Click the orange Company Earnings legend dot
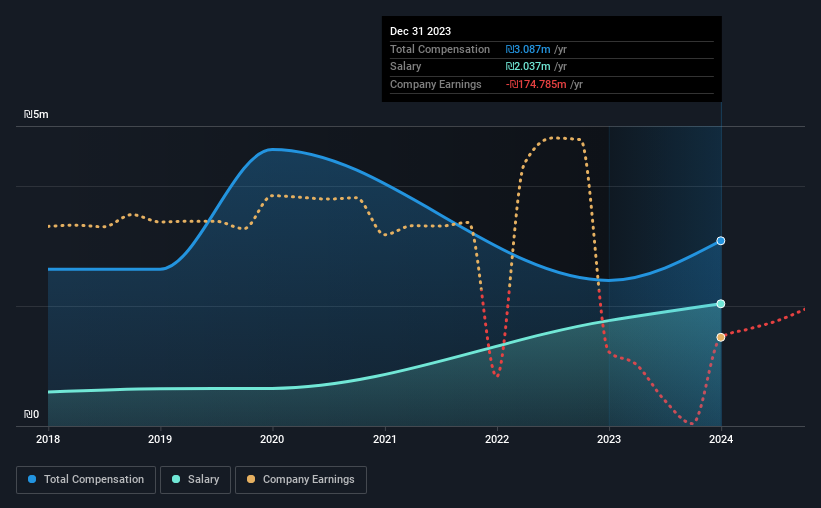 click(251, 479)
